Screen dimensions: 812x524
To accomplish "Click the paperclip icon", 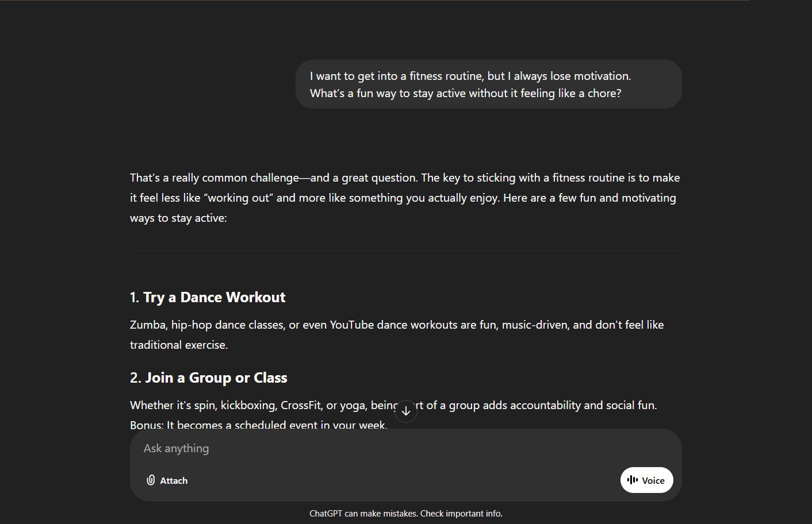I will pyautogui.click(x=151, y=480).
